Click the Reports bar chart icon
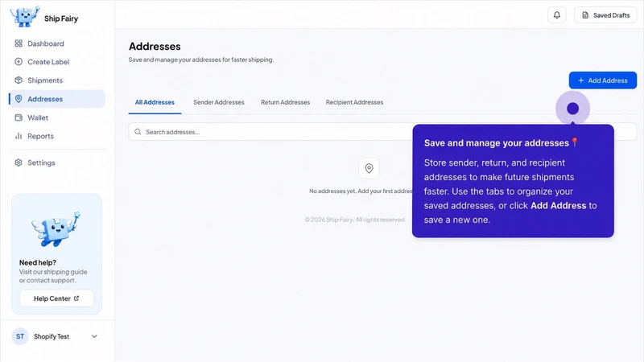The width and height of the screenshot is (644, 362). click(19, 136)
